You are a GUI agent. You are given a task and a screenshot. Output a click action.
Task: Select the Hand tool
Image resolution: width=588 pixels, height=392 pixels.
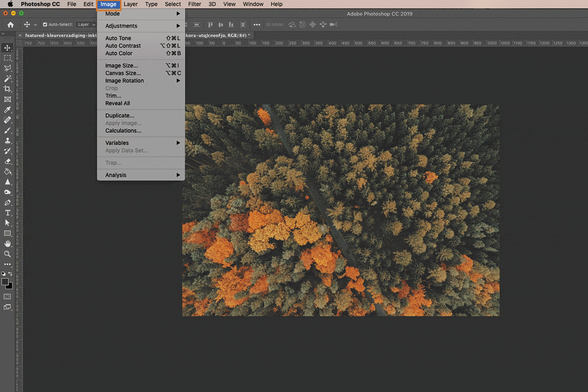click(7, 244)
